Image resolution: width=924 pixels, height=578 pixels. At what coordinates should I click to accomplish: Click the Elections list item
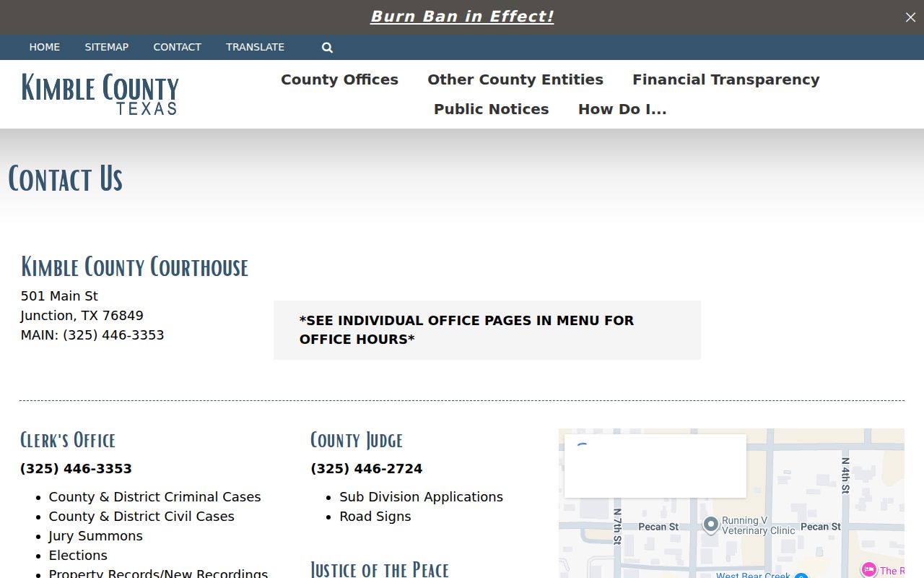[x=78, y=556]
